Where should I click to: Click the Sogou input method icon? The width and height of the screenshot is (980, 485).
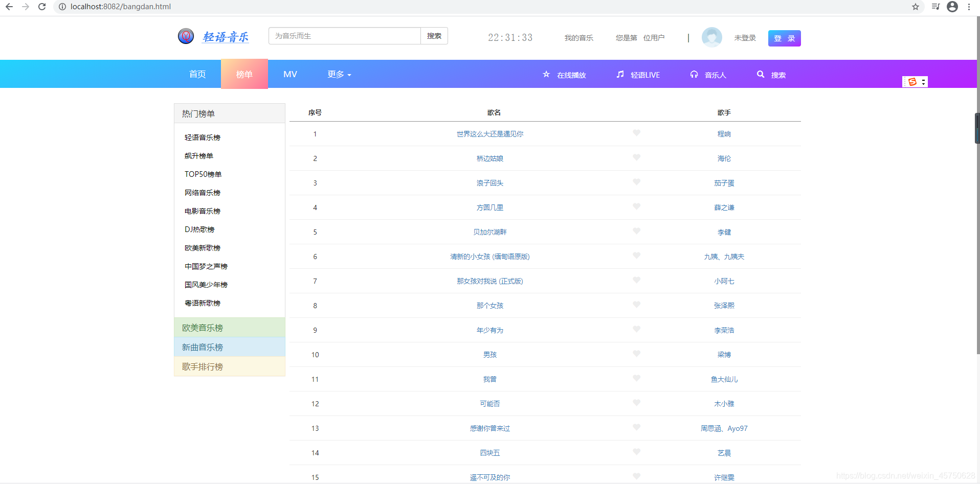click(x=912, y=82)
